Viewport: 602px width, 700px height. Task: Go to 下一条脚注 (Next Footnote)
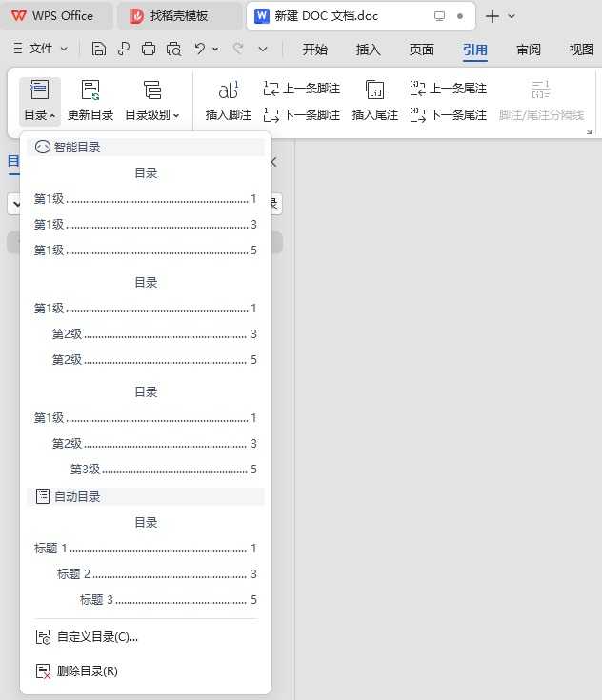pyautogui.click(x=302, y=115)
